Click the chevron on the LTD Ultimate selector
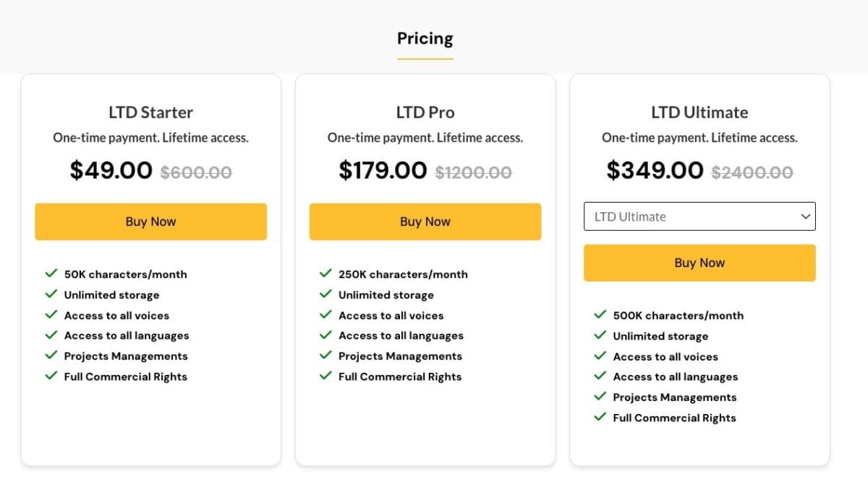Viewport: 868px width, 482px height. point(805,216)
